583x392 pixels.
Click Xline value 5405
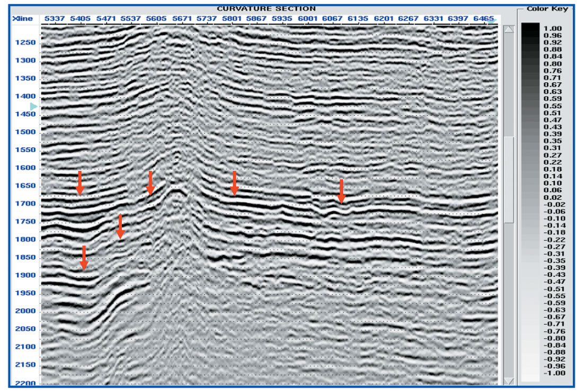81,19
